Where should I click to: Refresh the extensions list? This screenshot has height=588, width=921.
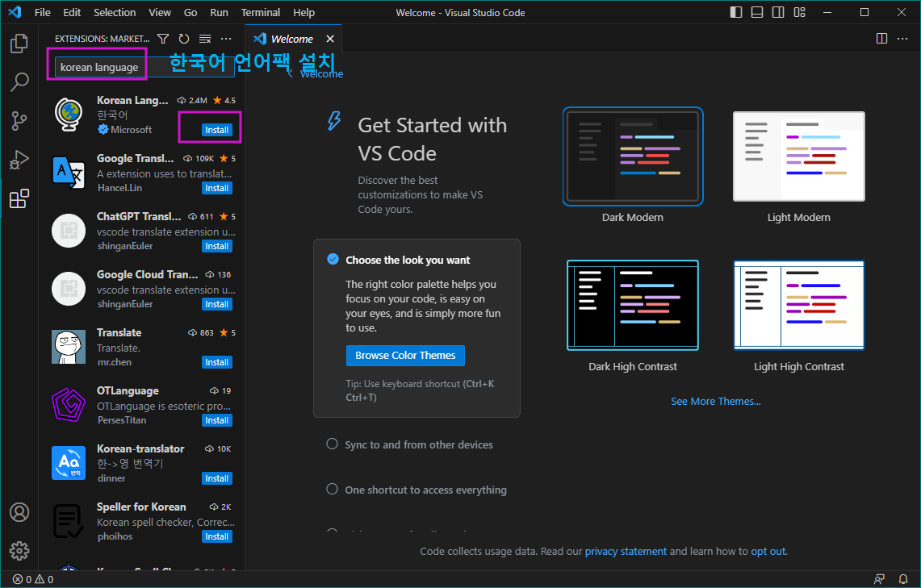coord(184,39)
